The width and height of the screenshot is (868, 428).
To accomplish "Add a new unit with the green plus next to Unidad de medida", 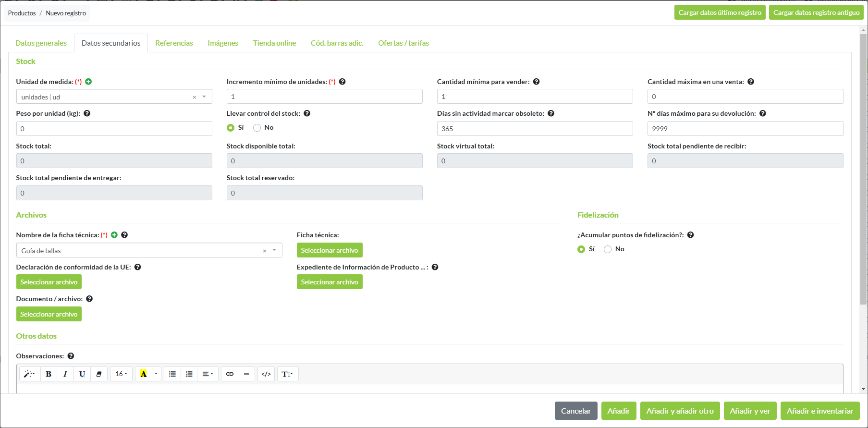I will [88, 82].
